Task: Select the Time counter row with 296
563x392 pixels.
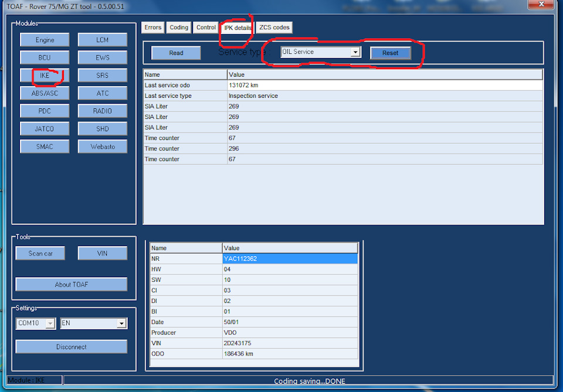Action: pyautogui.click(x=343, y=148)
